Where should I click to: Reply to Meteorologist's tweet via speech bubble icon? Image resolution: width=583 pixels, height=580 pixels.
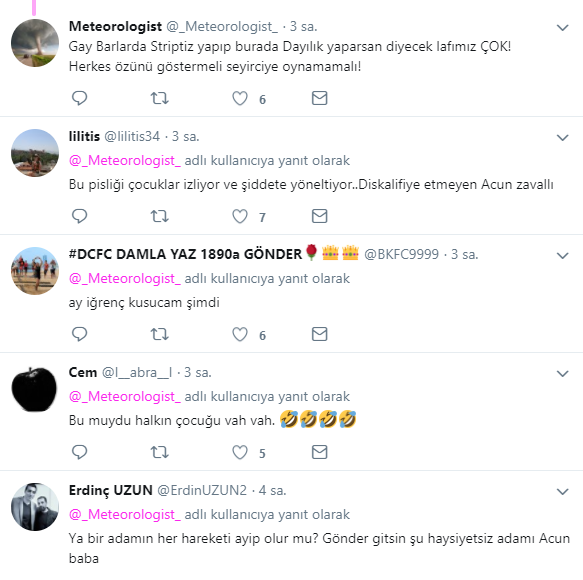click(x=79, y=98)
